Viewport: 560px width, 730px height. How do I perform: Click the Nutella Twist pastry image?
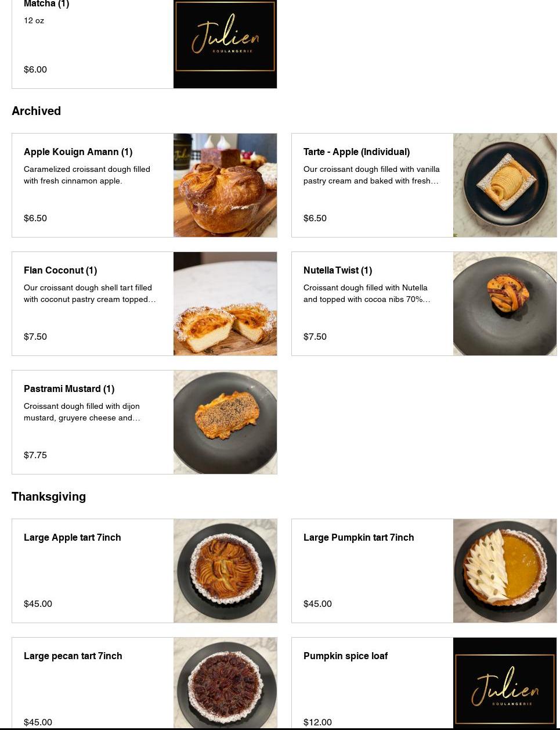click(505, 304)
